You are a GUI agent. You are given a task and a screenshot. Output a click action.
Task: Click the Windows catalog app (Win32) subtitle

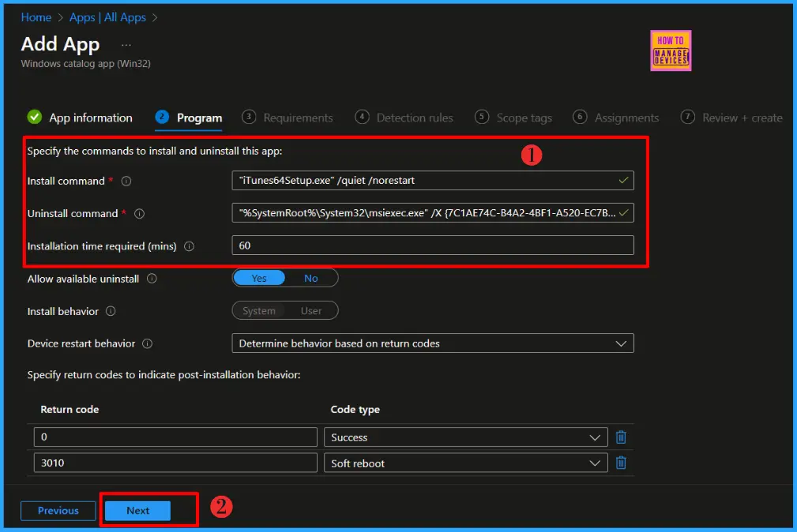coord(86,63)
